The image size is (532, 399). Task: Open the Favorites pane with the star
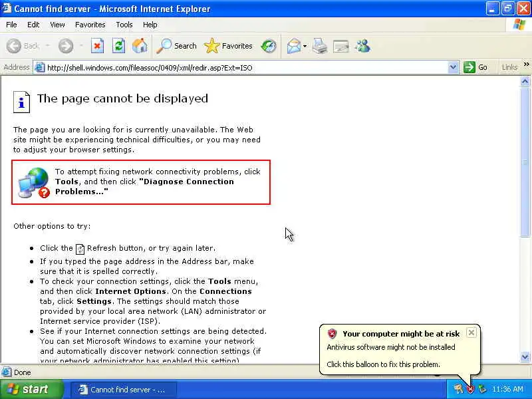[228, 46]
